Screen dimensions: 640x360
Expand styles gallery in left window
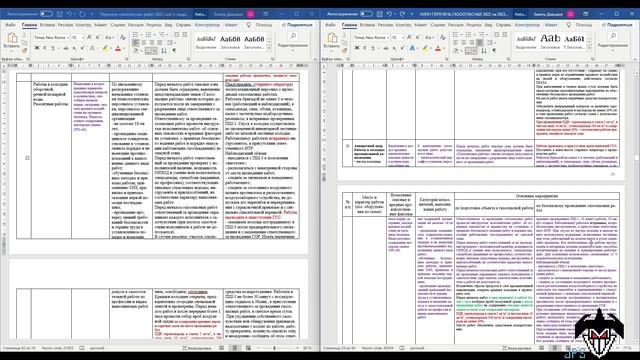[269, 49]
